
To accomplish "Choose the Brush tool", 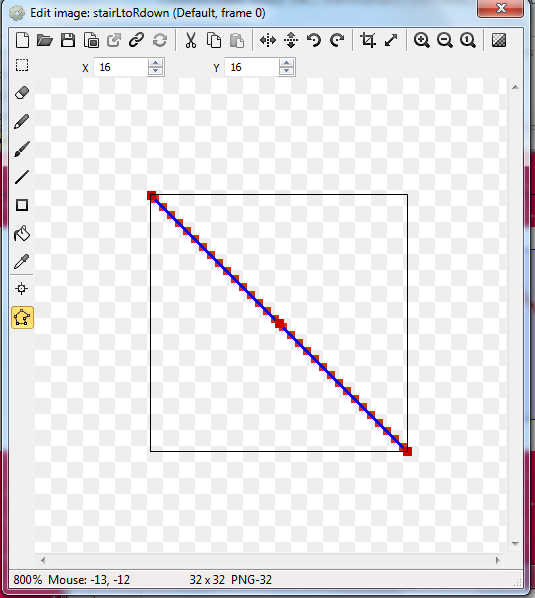I will click(22, 149).
